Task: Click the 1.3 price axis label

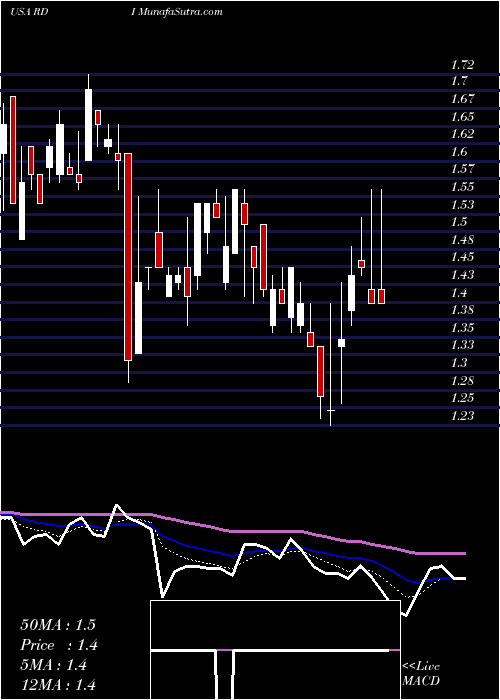Action: [459, 362]
